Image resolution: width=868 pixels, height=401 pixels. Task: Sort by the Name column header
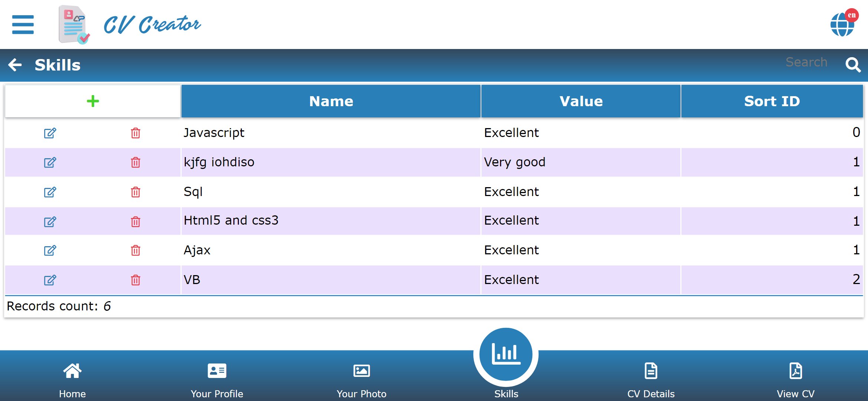pos(331,101)
